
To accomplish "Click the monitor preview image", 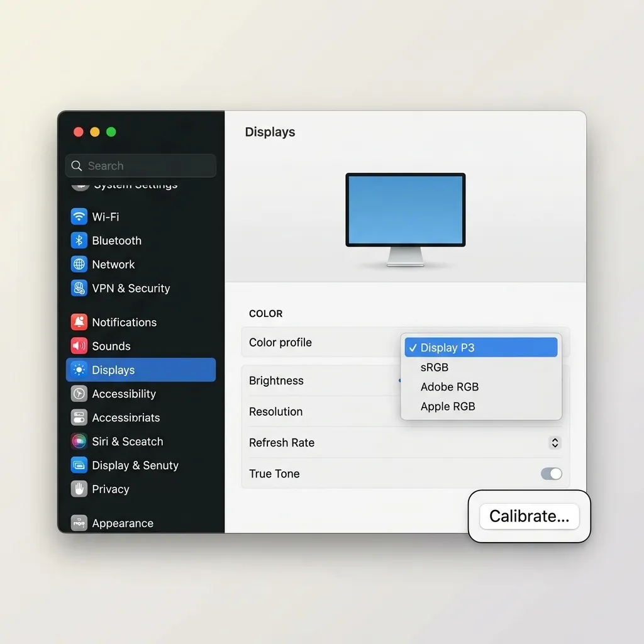I will coord(406,219).
